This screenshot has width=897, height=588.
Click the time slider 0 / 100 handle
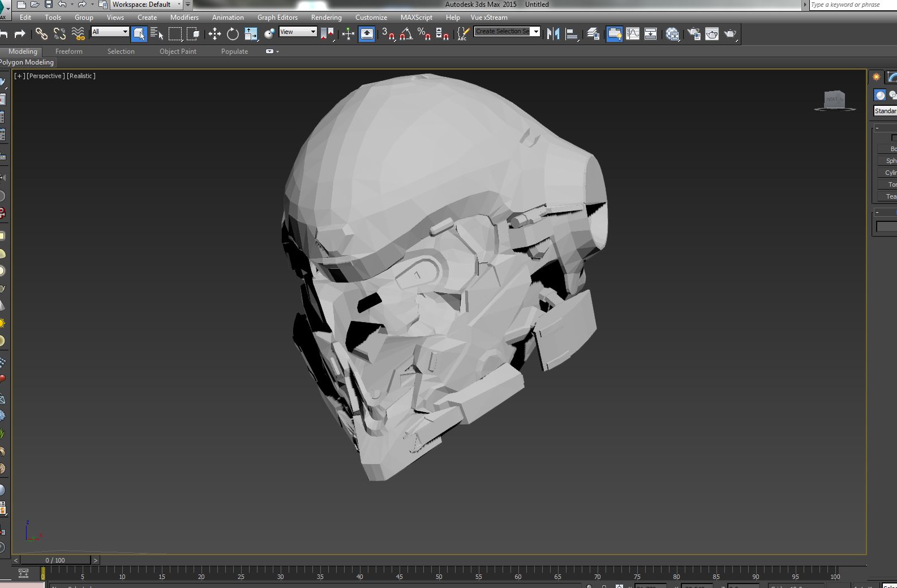tap(55, 560)
